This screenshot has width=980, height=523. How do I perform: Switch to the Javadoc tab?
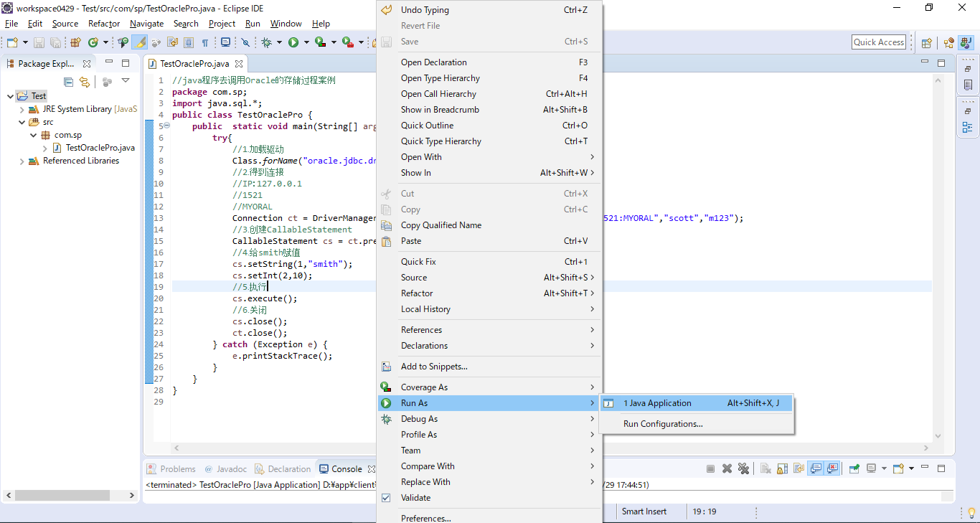click(x=225, y=469)
